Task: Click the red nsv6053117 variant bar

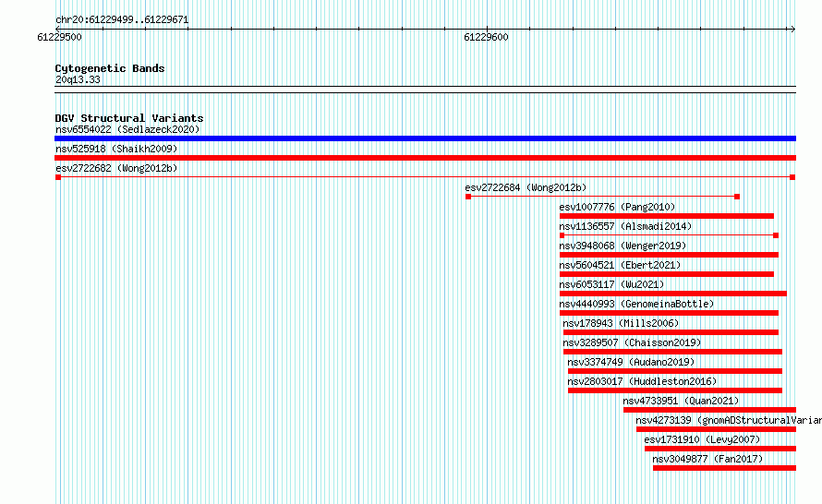Action: point(673,294)
